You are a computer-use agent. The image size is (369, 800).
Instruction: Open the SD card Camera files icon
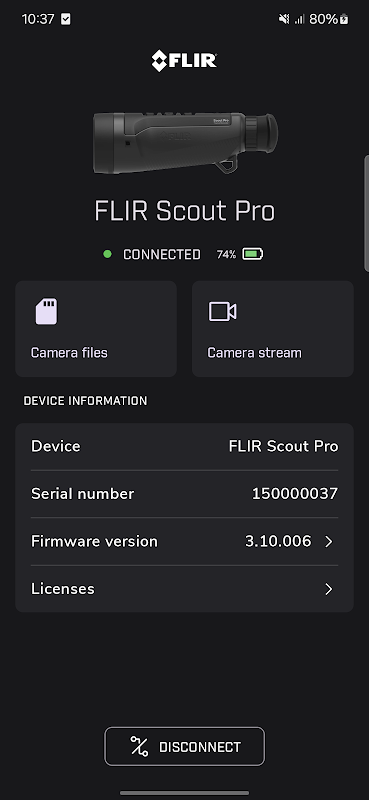pyautogui.click(x=46, y=311)
